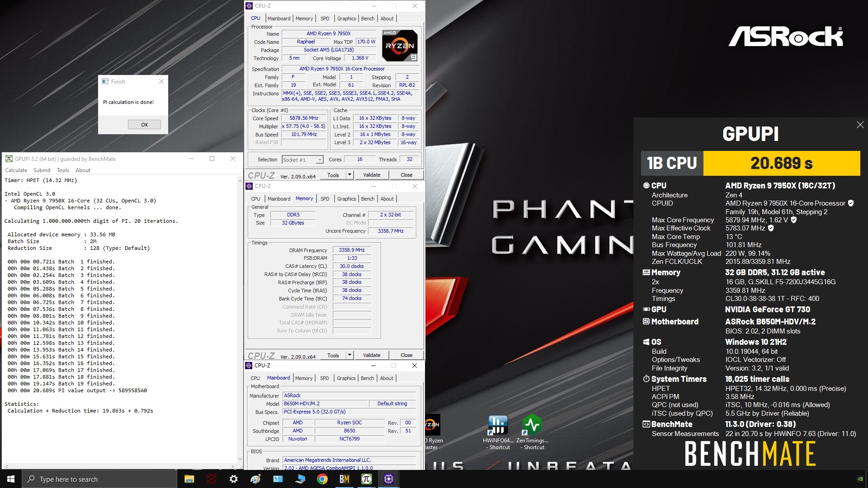Expand Tools dropdown arrow in top CPU-Z
This screenshot has height=488, width=868.
pyautogui.click(x=349, y=175)
